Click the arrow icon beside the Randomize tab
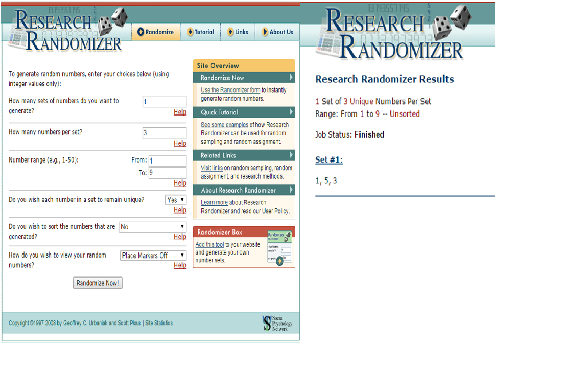Image resolution: width=564 pixels, height=392 pixels. pos(140,32)
